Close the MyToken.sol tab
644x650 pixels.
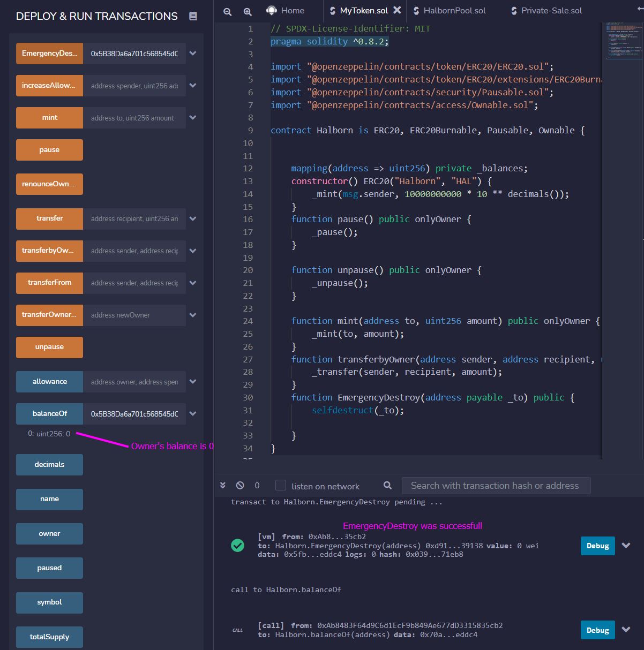pos(397,10)
